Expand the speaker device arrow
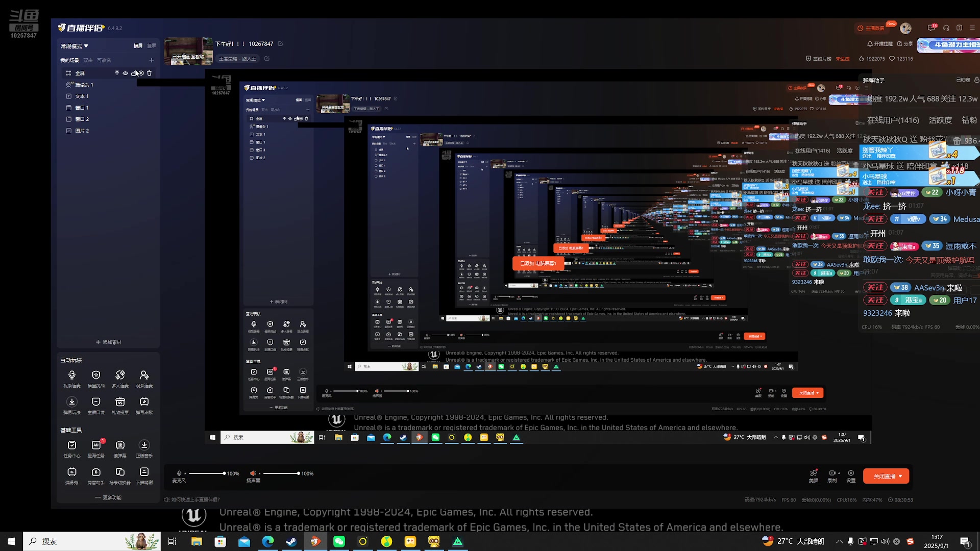This screenshot has width=980, height=551. pos(259,473)
